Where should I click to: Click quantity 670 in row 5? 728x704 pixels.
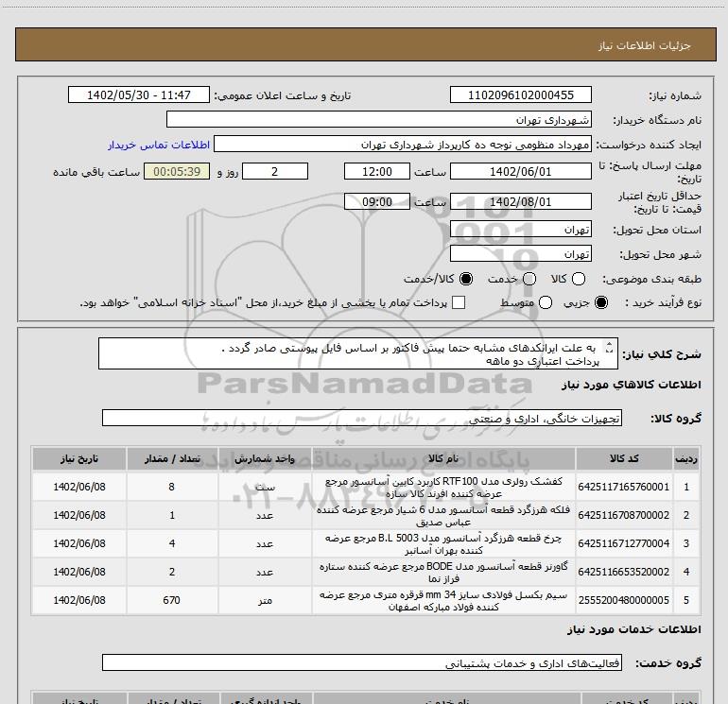(171, 600)
